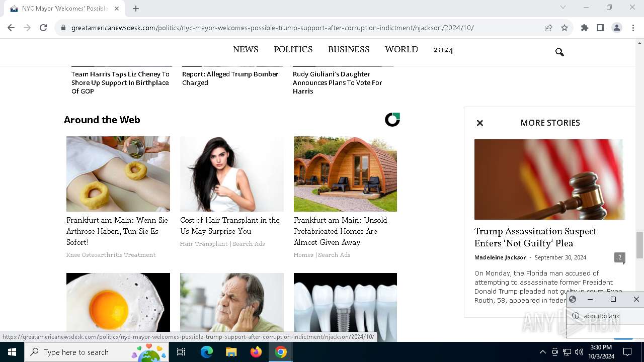Go back to the previous page

pos(11,28)
